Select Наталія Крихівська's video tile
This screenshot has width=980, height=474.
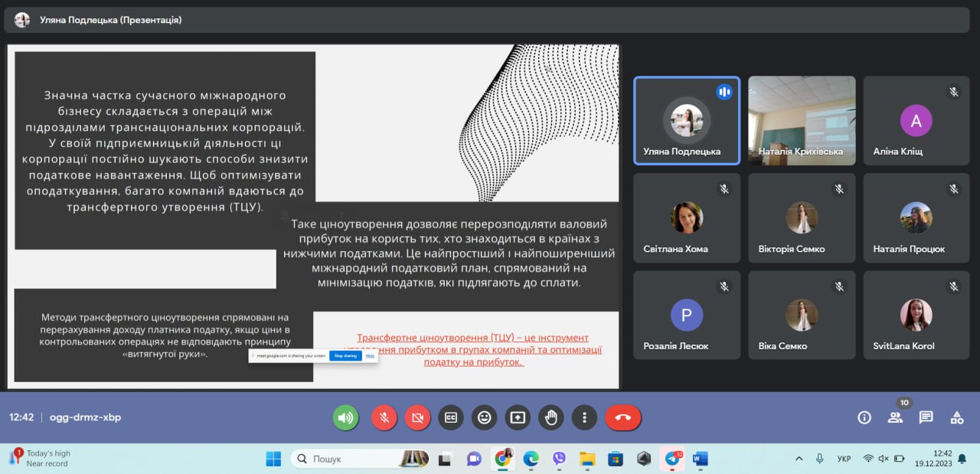(x=801, y=119)
